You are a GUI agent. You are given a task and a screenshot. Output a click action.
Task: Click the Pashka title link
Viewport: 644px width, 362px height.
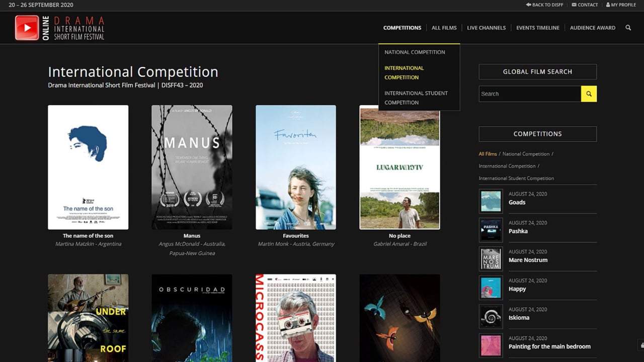tap(518, 231)
